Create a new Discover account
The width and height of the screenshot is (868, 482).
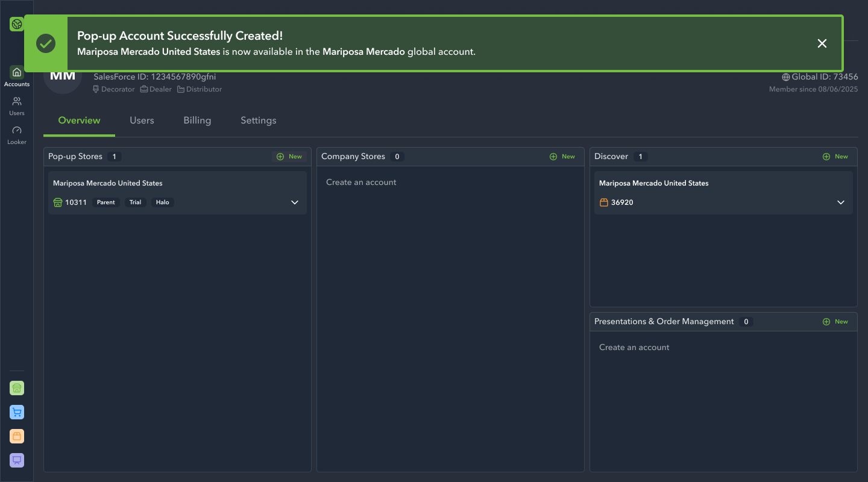tap(835, 157)
